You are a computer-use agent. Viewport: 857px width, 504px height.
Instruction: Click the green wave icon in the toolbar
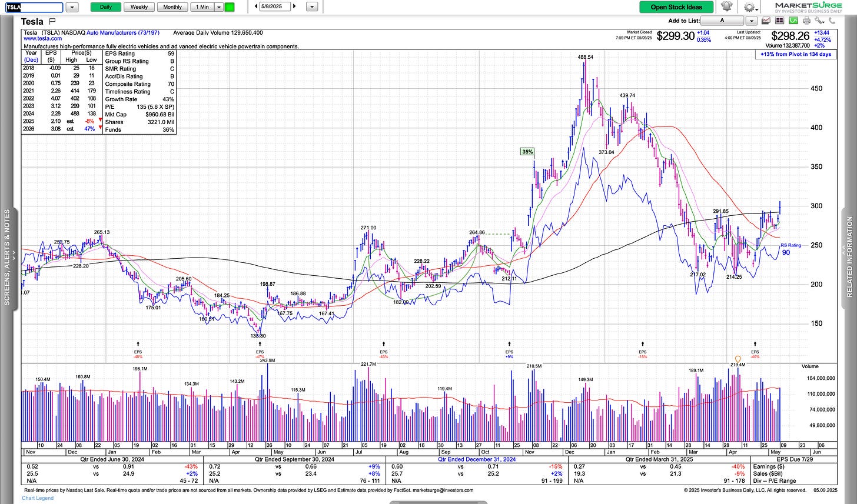click(793, 21)
